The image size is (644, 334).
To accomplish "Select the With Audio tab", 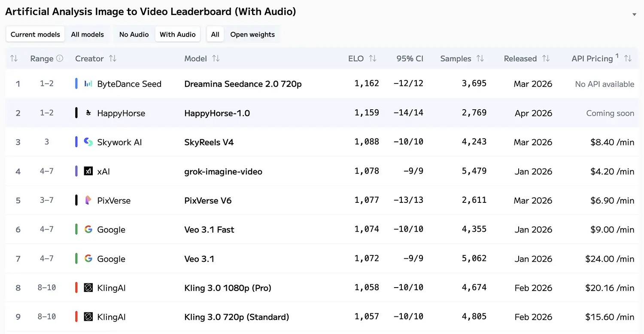I will click(x=178, y=34).
